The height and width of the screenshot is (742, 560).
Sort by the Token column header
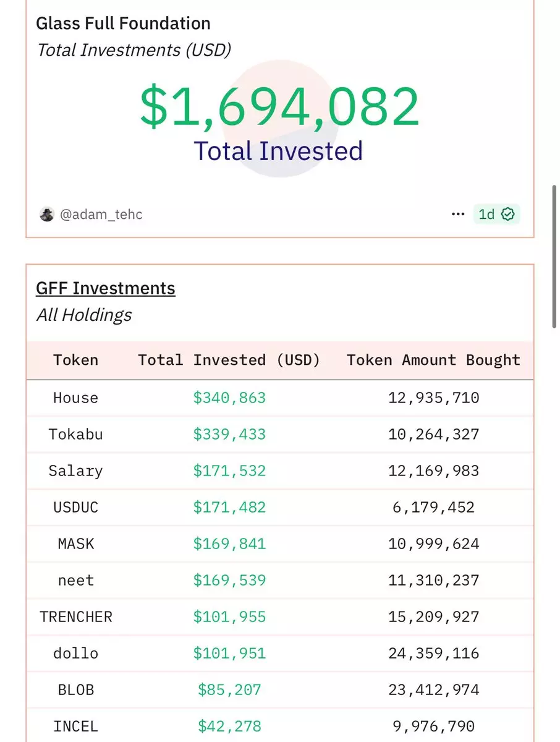coord(75,360)
